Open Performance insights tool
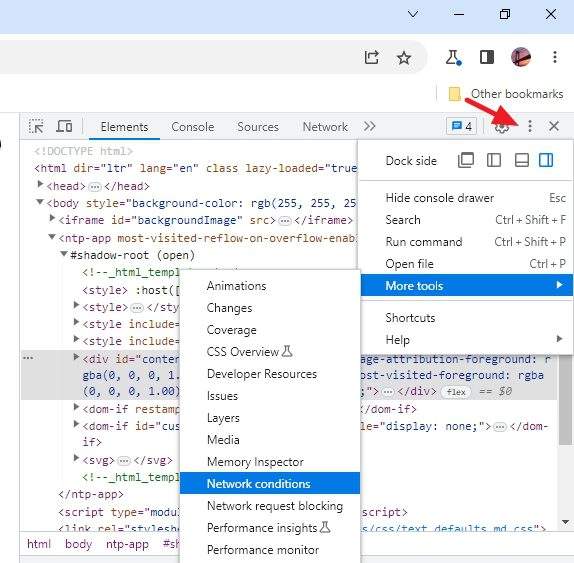Image resolution: width=574 pixels, height=563 pixels. (x=270, y=528)
